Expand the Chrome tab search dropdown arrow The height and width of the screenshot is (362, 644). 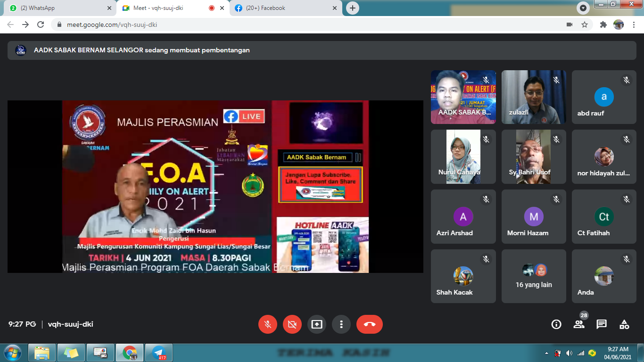[583, 8]
